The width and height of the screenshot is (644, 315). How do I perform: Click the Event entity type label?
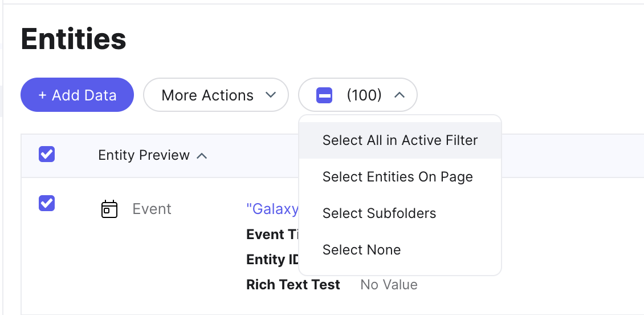(152, 209)
